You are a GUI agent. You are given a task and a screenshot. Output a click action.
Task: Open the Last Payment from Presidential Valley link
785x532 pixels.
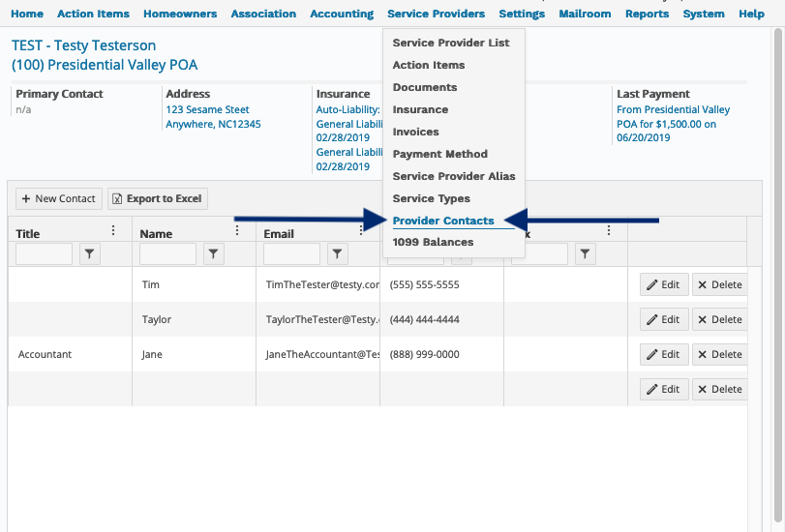click(x=673, y=124)
